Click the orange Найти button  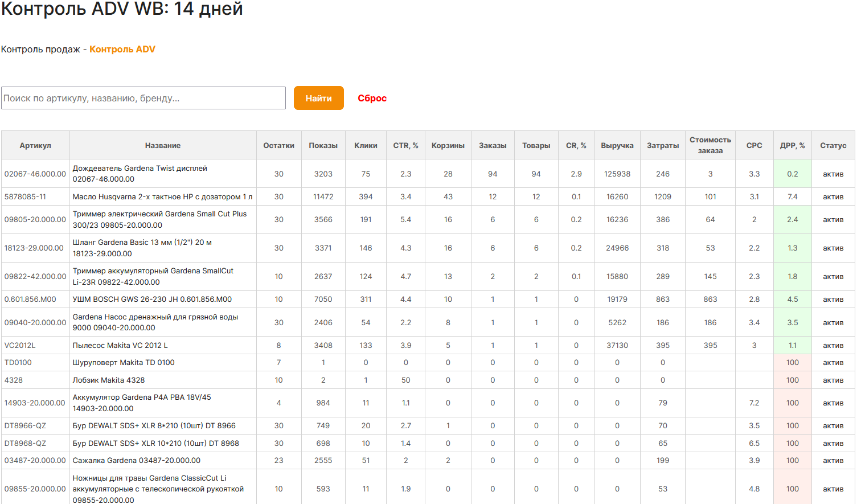pyautogui.click(x=319, y=98)
